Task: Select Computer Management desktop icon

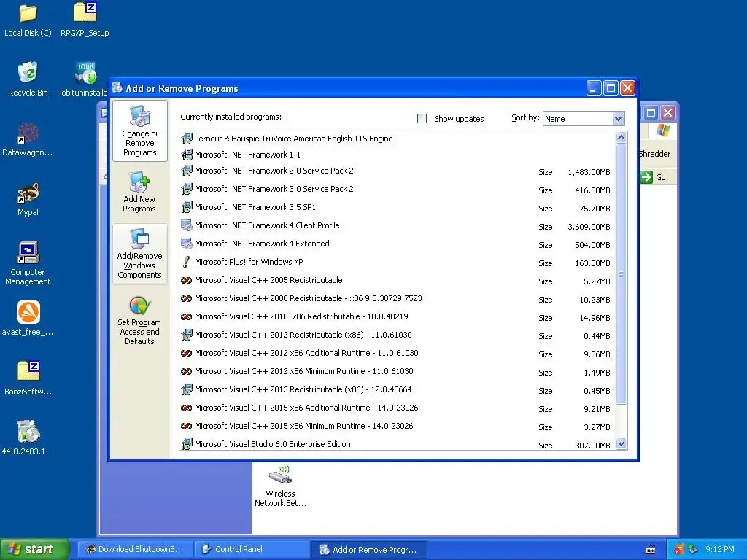Action: coord(28,262)
